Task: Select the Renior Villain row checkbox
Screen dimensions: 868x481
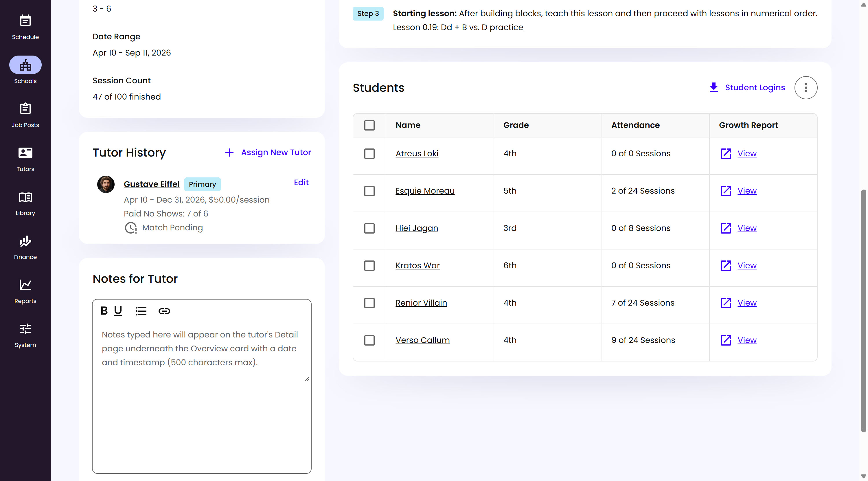Action: tap(369, 303)
